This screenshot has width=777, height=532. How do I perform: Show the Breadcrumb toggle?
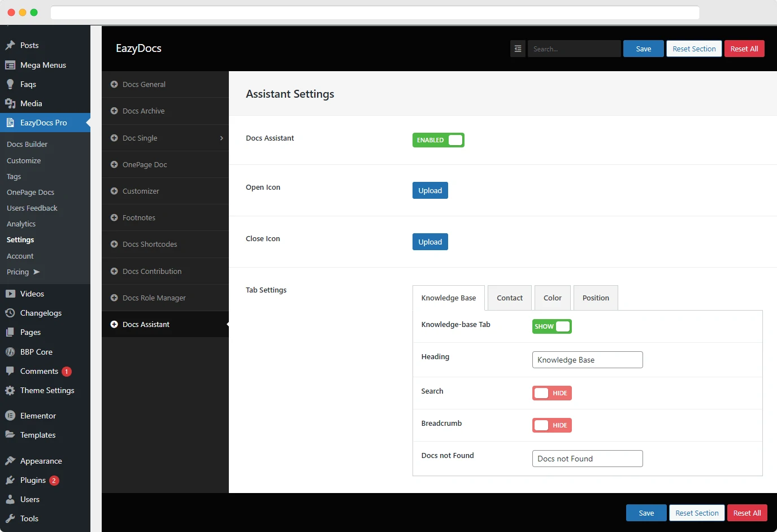(552, 425)
